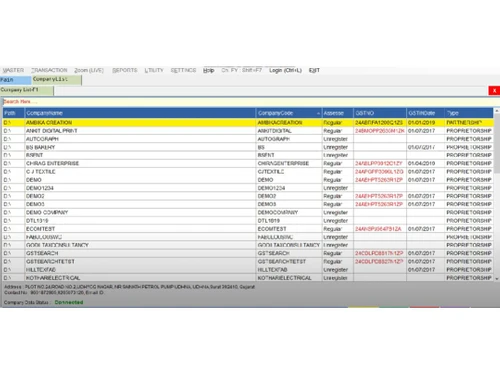Sort by the CompanyCode column header
This screenshot has width=500, height=375.
point(289,113)
